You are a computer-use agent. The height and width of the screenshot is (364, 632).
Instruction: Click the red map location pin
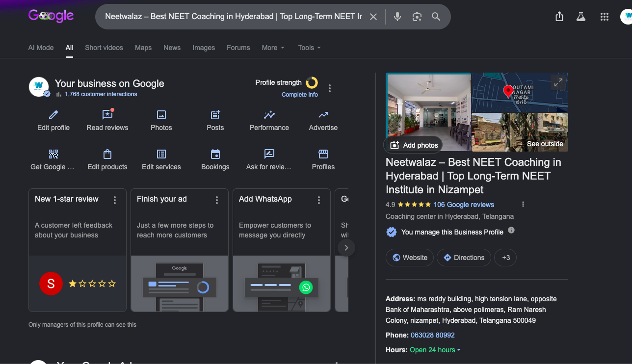[x=508, y=91]
